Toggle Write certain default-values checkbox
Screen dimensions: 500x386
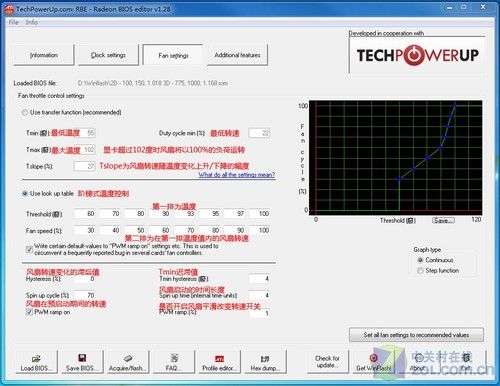(29, 249)
